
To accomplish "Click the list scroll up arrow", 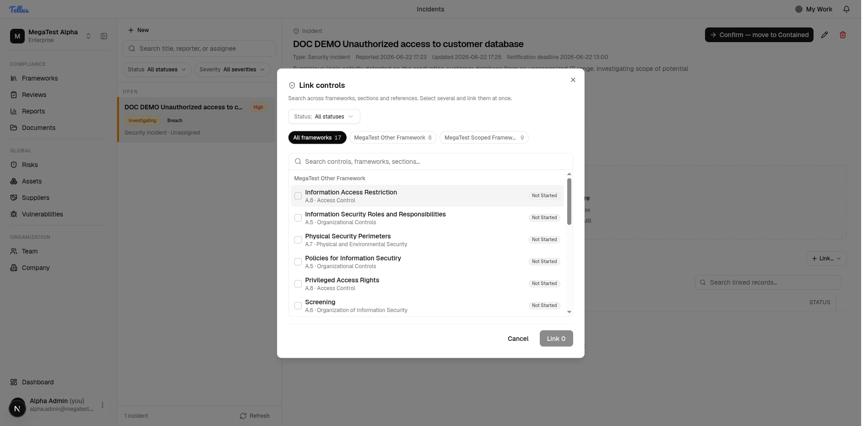I will 569,174.
